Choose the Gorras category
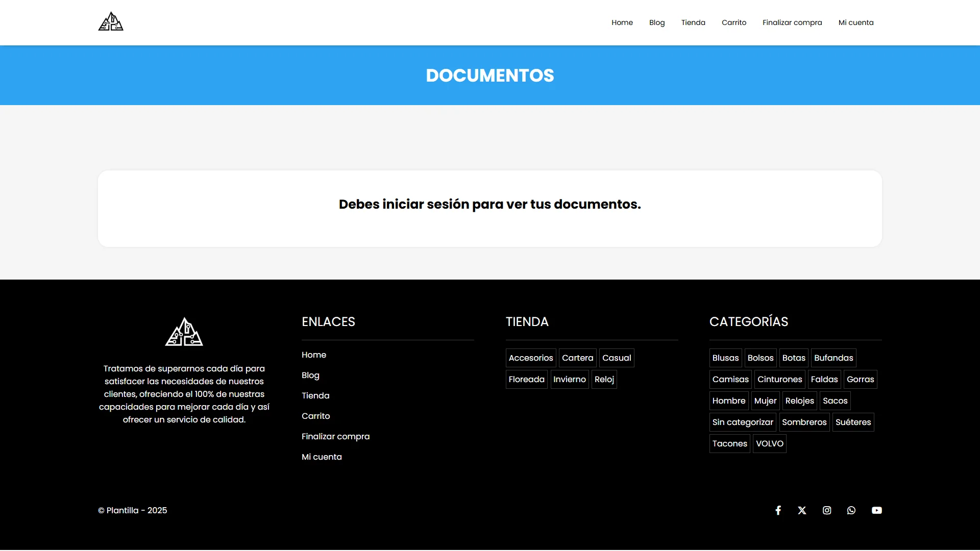Image resolution: width=980 pixels, height=551 pixels. click(861, 379)
